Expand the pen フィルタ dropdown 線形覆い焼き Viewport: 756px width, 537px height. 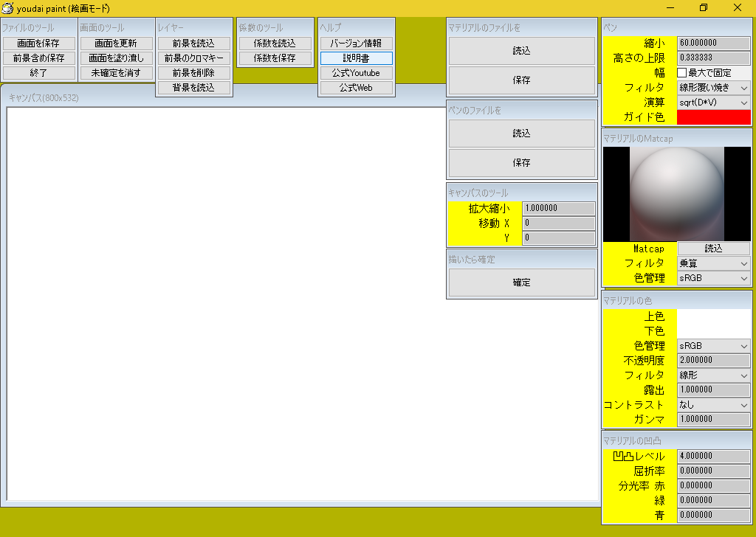pos(713,88)
